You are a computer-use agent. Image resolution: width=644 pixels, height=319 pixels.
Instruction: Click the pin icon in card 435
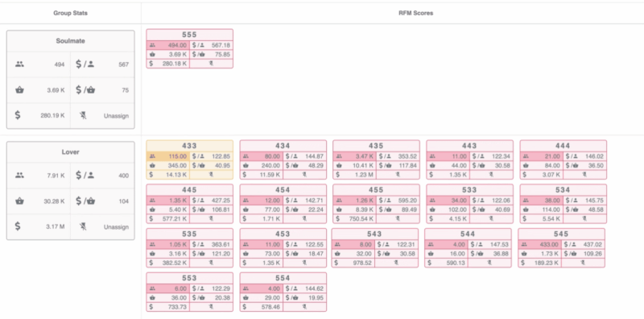(398, 175)
